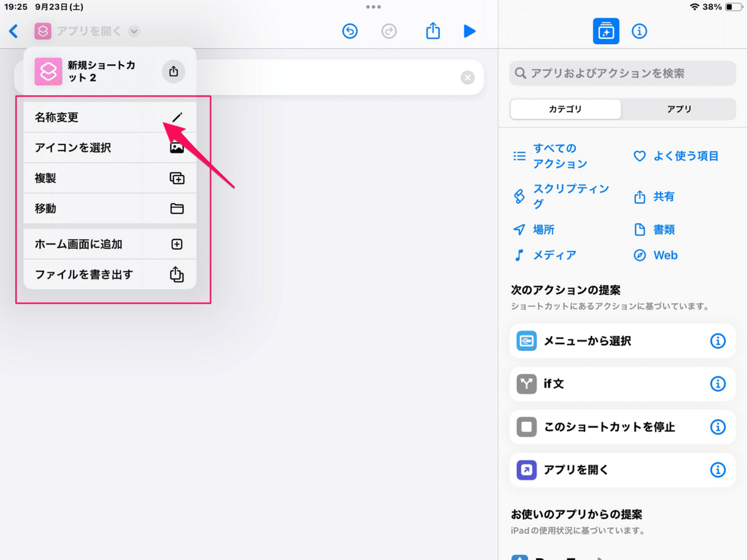
Task: Open Web category
Action: (655, 255)
